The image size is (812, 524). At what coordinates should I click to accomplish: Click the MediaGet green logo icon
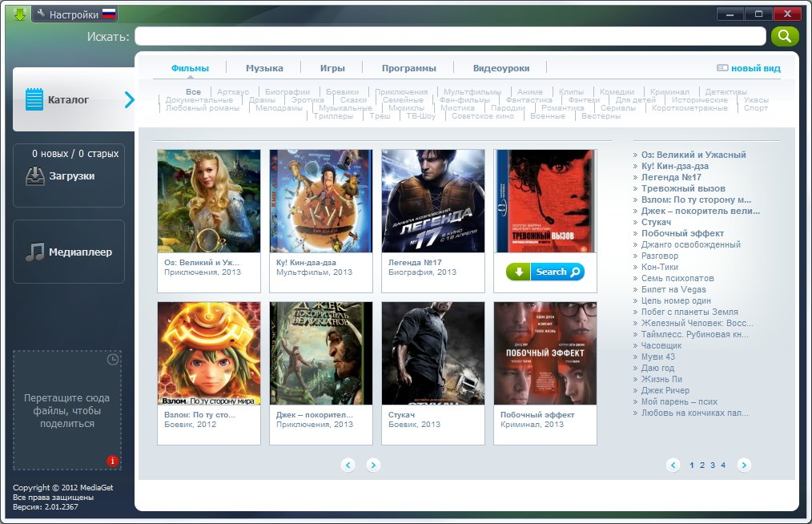(x=19, y=14)
